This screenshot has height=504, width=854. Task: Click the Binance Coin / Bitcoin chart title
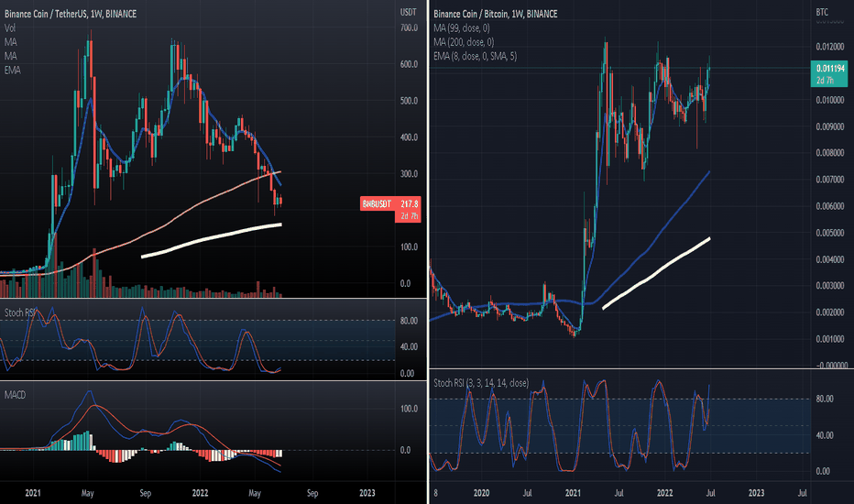(495, 14)
